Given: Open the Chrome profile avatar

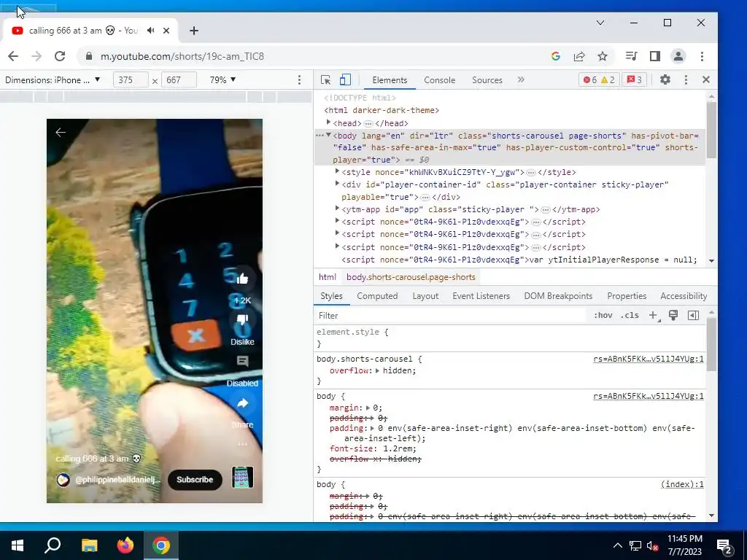Looking at the screenshot, I should 678,56.
